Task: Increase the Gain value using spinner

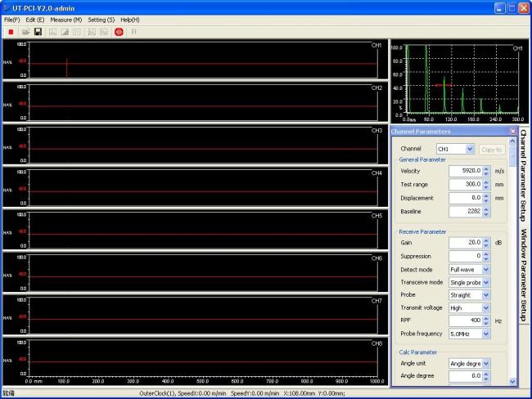Action: (x=486, y=240)
